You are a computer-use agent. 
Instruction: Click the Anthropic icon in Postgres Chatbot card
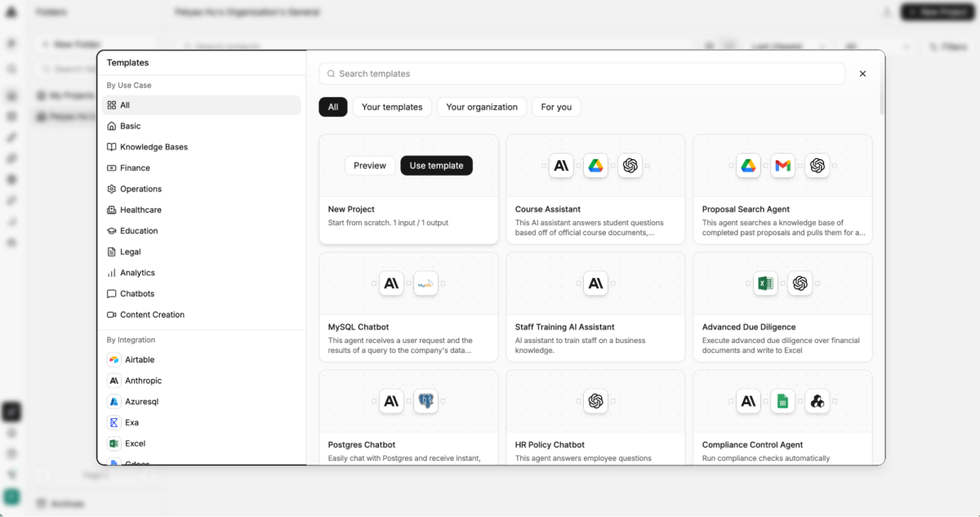pyautogui.click(x=391, y=401)
